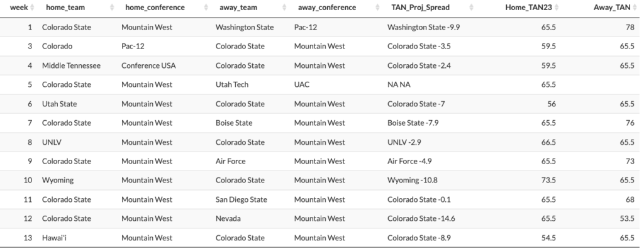Click the Conference USA cell
The image size is (644, 251).
148,65
